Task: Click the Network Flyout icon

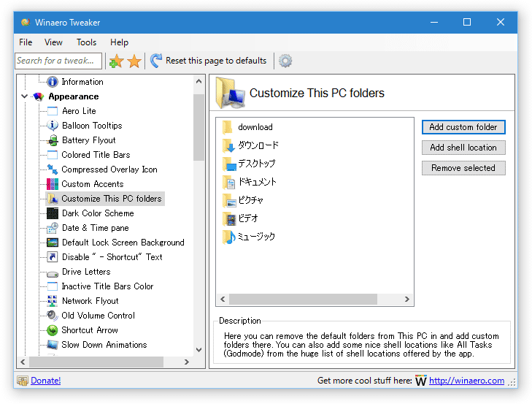Action: pyautogui.click(x=53, y=301)
